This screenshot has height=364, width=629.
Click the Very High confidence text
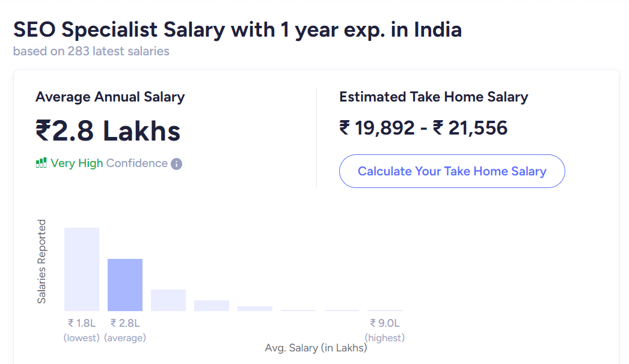[x=75, y=163]
